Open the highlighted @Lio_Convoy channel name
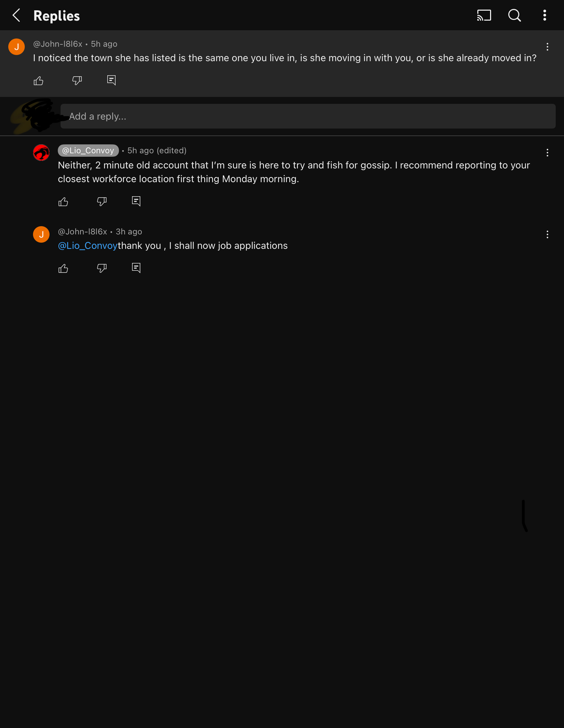564x728 pixels. point(88,151)
